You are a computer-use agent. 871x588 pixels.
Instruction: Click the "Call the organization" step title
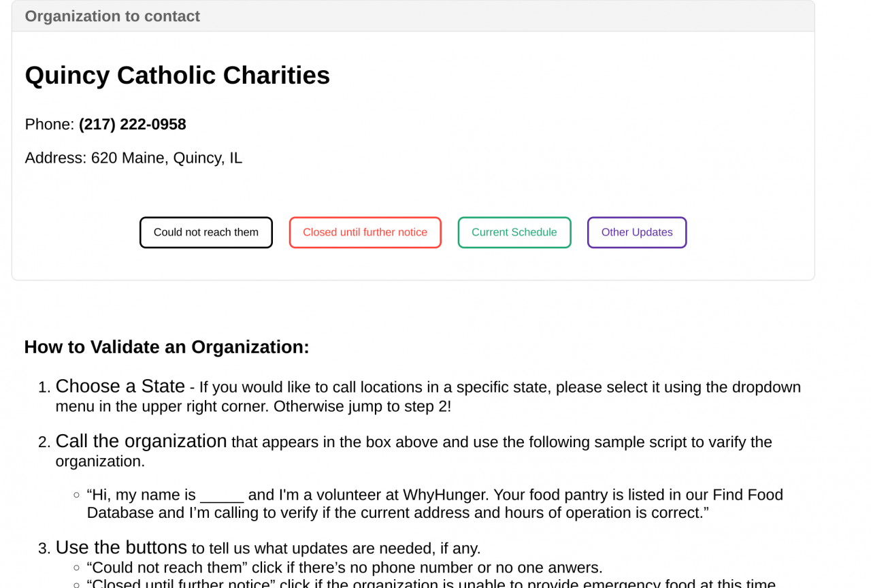[x=141, y=441]
